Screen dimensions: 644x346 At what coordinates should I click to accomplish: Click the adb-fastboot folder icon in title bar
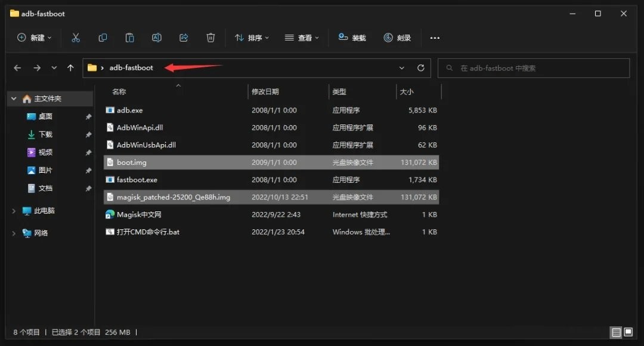[14, 13]
